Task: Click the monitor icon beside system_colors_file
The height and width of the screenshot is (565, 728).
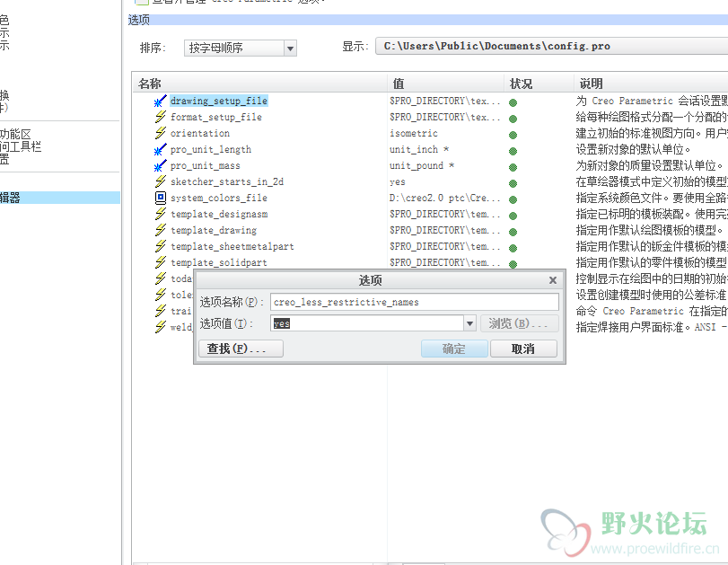Action: pyautogui.click(x=160, y=198)
